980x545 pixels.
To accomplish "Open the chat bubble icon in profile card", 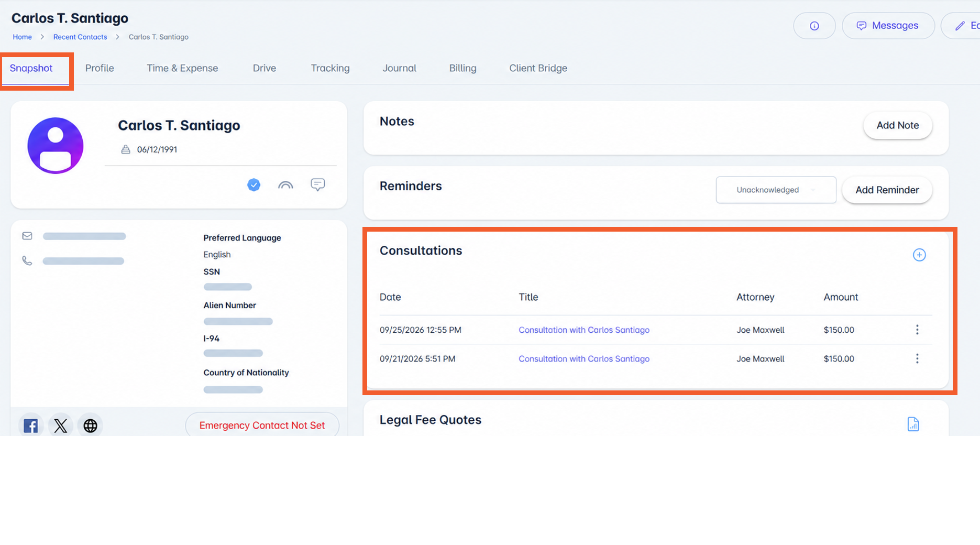I will [317, 184].
